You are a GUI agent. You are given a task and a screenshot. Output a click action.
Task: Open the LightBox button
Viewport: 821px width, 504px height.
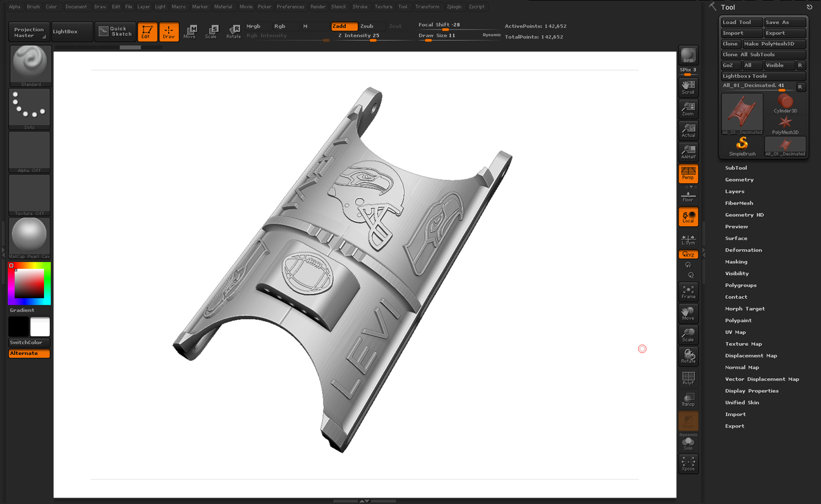coord(72,32)
